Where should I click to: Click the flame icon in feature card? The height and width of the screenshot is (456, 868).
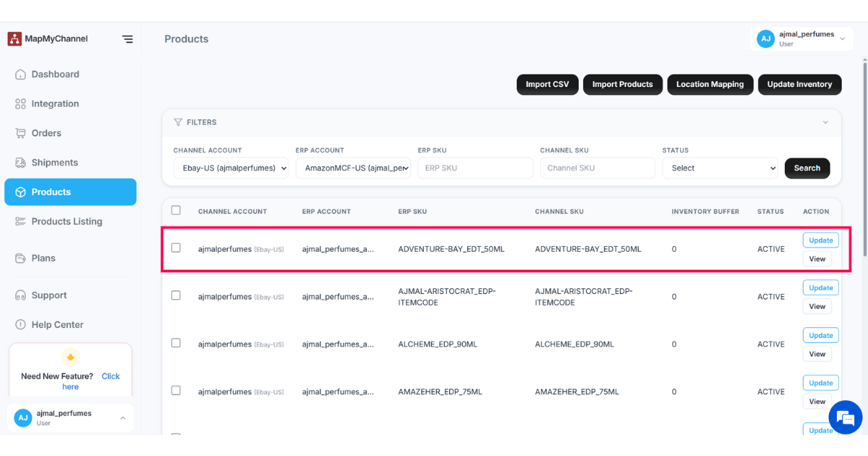[70, 357]
